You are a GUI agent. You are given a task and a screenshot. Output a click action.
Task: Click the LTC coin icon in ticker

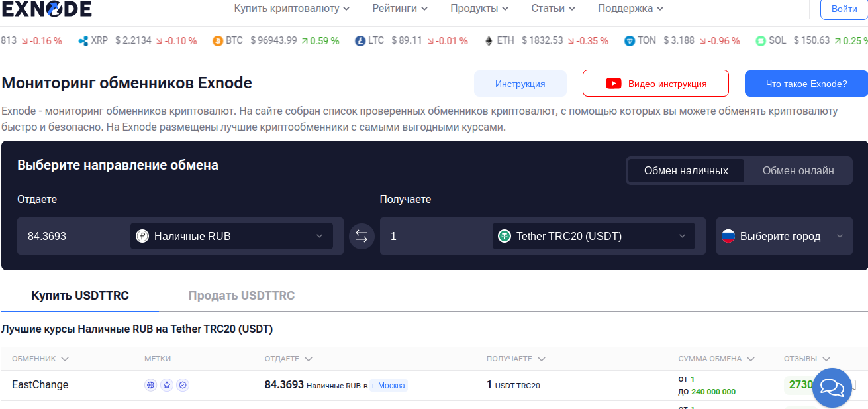tap(360, 41)
